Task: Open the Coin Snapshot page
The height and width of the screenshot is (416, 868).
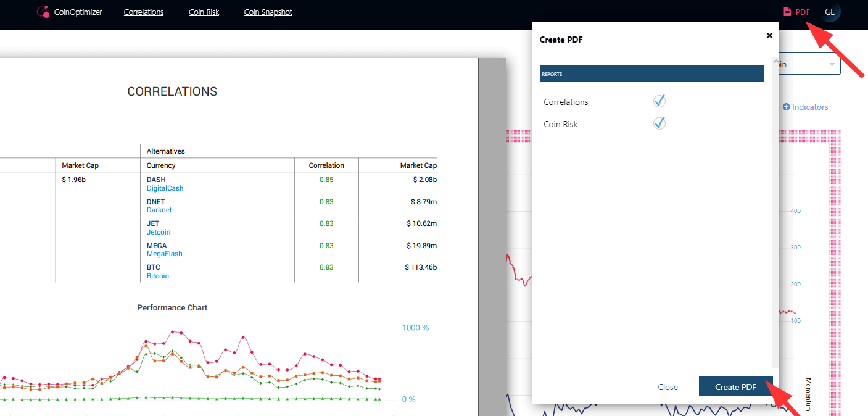Action: pyautogui.click(x=268, y=12)
